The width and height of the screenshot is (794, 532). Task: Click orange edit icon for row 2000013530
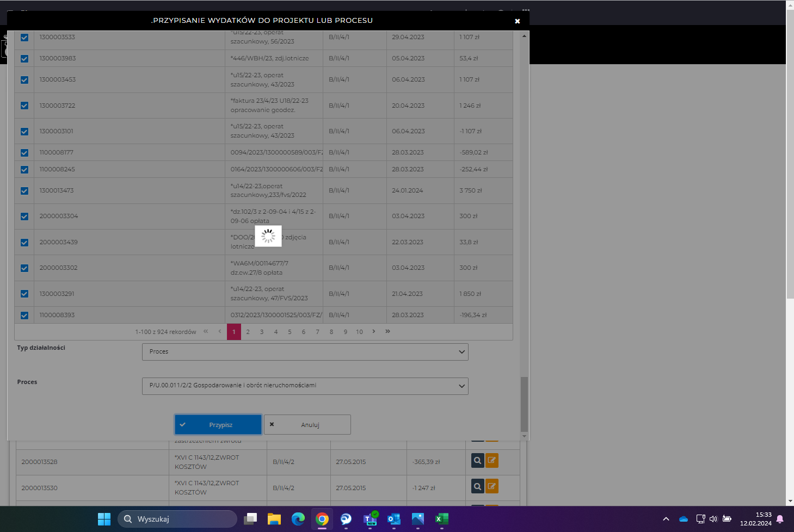(491, 486)
